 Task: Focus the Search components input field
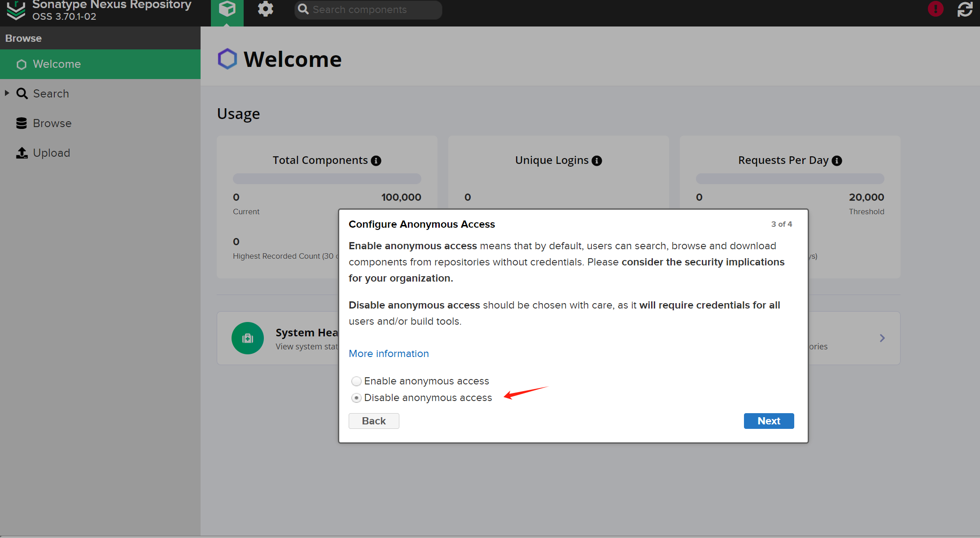point(368,9)
